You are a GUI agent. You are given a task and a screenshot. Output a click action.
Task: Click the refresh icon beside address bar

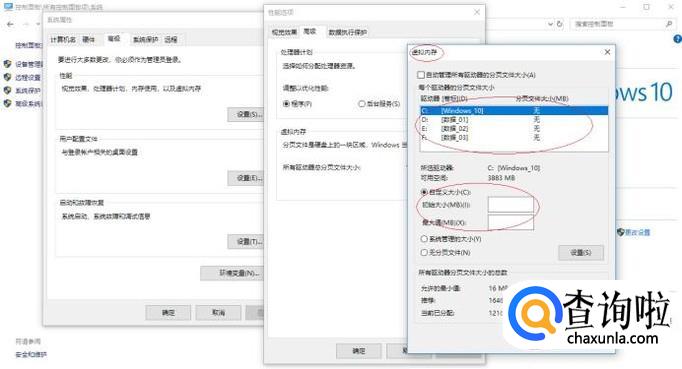560,24
